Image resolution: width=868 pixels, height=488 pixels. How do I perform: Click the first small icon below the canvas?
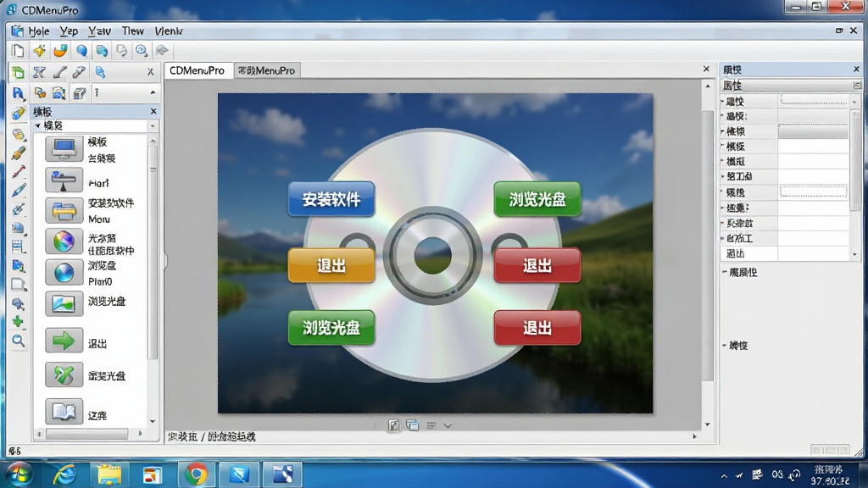[x=393, y=425]
